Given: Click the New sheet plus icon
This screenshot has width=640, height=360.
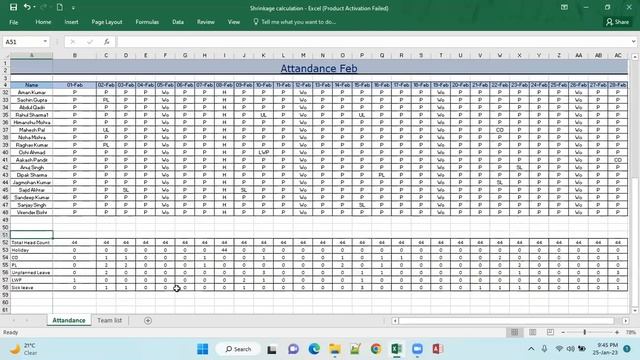Looking at the screenshot, I should coord(148,321).
